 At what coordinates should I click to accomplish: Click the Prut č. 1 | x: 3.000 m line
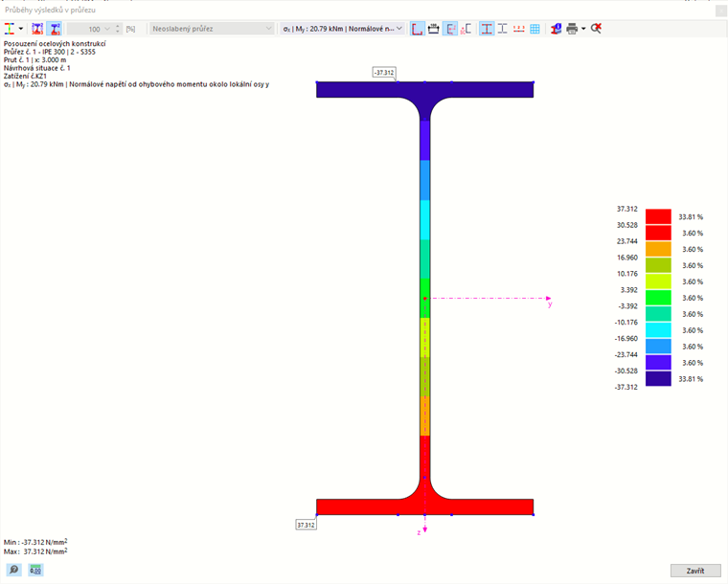(34, 60)
